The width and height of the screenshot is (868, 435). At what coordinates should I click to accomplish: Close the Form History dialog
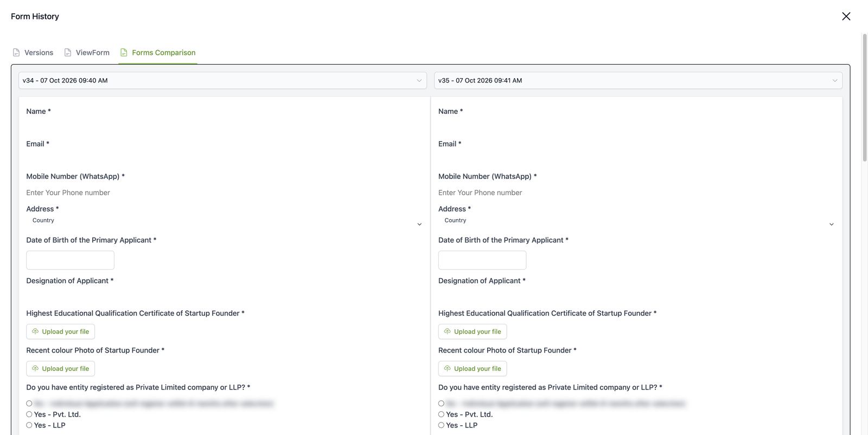click(846, 16)
